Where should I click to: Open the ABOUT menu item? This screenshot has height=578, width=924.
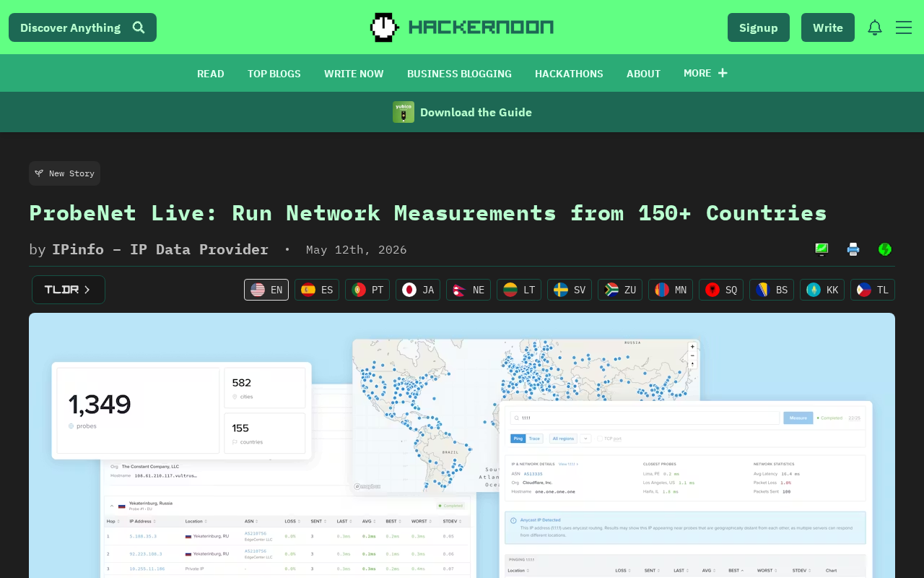pos(644,74)
